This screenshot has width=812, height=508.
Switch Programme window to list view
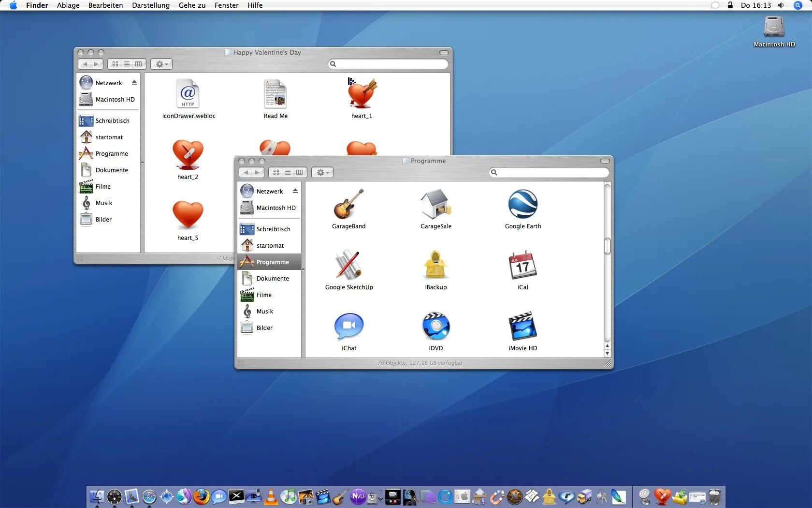click(x=288, y=172)
